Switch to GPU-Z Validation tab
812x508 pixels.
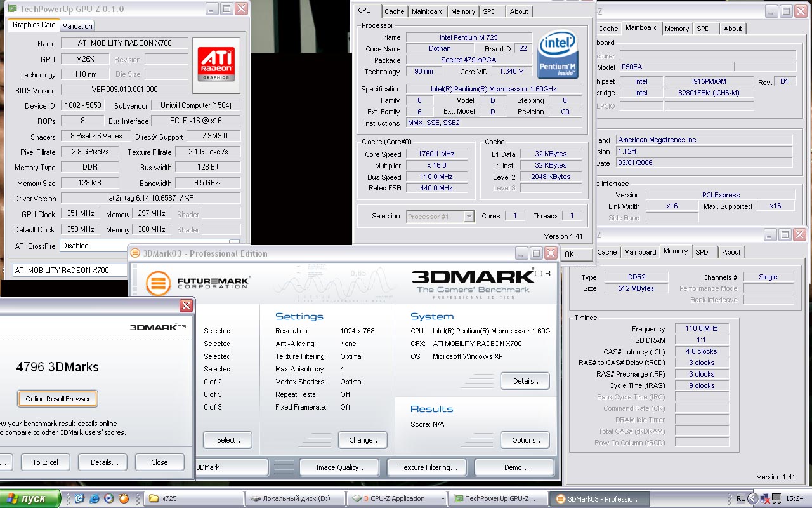pyautogui.click(x=77, y=25)
